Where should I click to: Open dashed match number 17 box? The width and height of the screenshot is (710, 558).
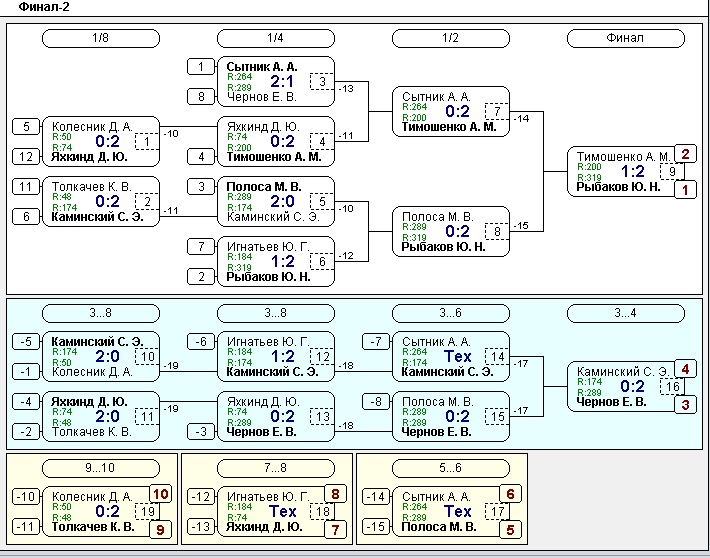497,512
